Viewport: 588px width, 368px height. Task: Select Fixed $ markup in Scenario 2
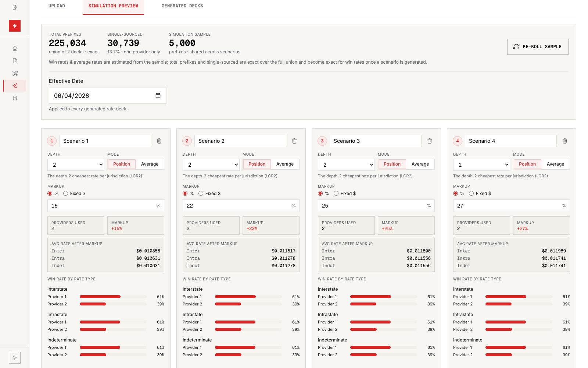coord(201,194)
